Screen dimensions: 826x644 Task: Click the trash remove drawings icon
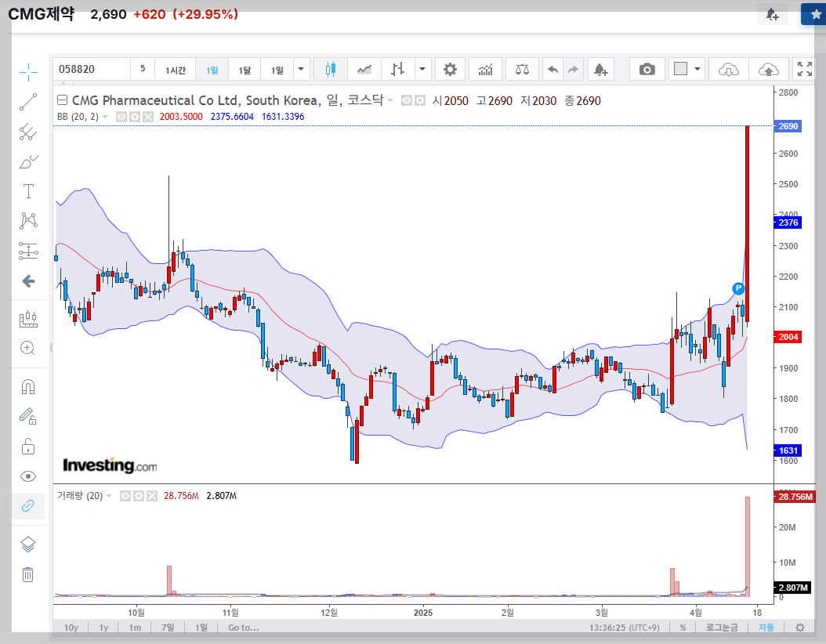(x=28, y=574)
